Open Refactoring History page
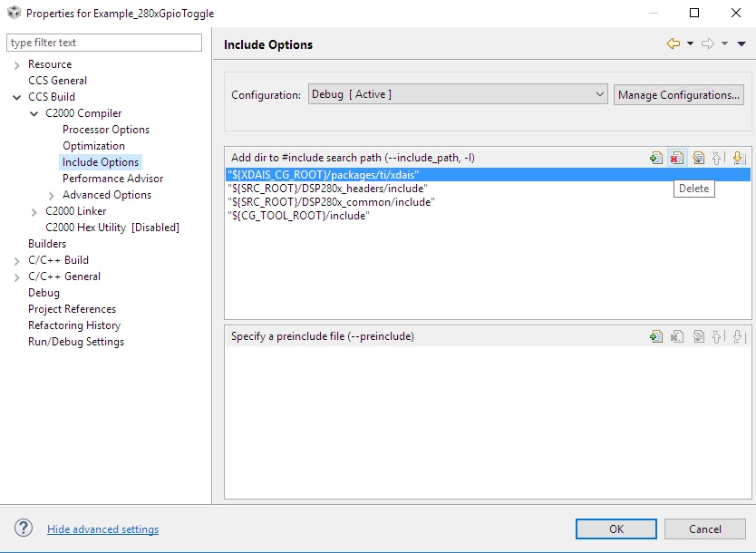Screen dimensions: 756x553 pyautogui.click(x=74, y=325)
